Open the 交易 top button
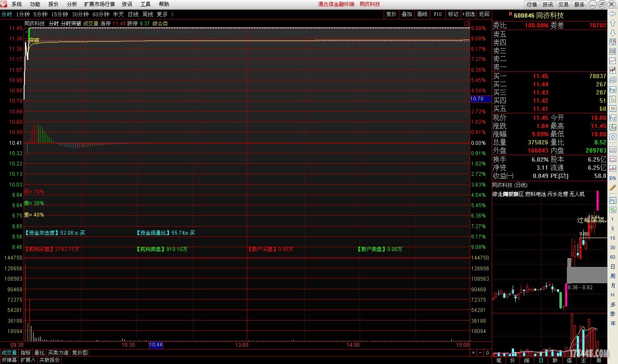This screenshot has width=618, height=364. point(563,4)
